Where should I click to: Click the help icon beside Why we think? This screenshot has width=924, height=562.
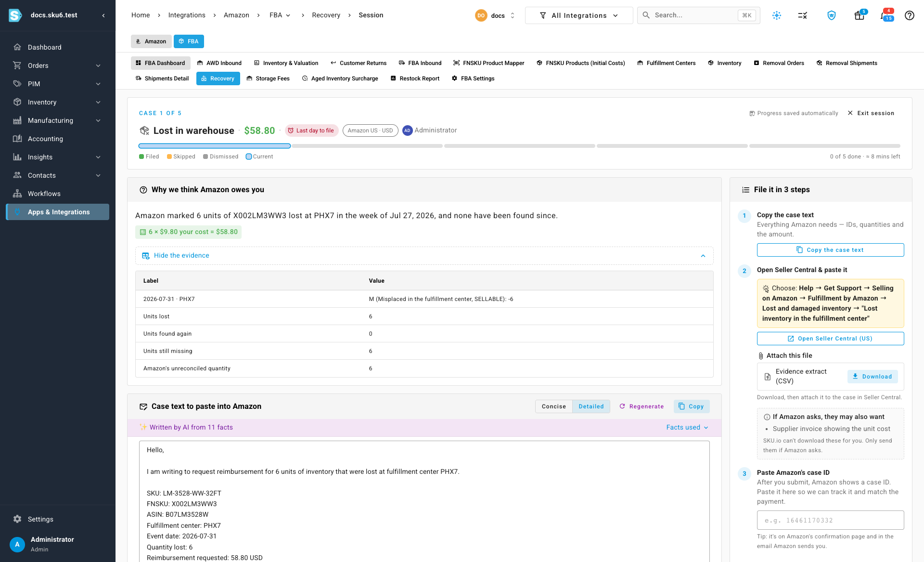tap(143, 190)
